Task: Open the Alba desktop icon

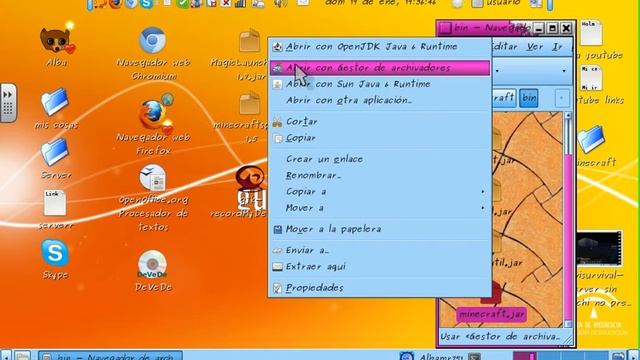Action: 57,41
